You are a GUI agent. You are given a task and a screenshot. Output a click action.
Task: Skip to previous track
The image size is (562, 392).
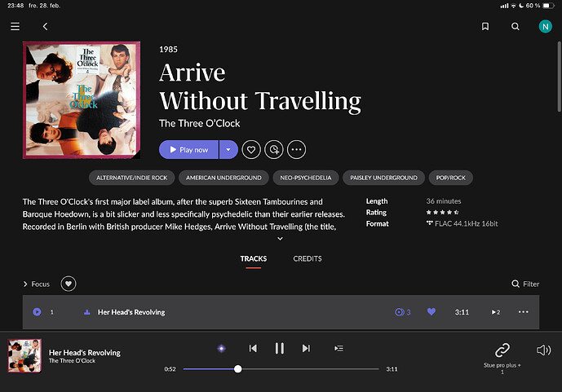(253, 348)
